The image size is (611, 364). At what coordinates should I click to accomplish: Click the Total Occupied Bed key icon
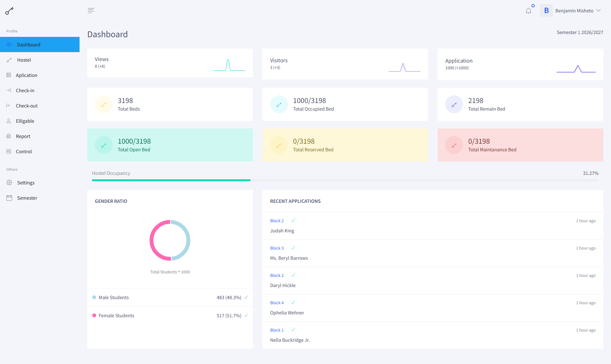point(279,105)
